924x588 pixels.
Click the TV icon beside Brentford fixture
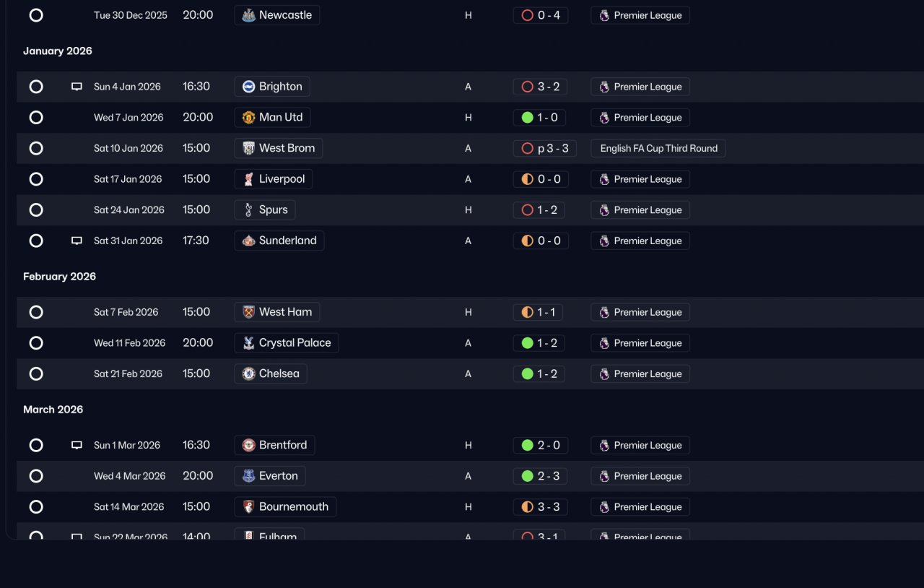77,445
